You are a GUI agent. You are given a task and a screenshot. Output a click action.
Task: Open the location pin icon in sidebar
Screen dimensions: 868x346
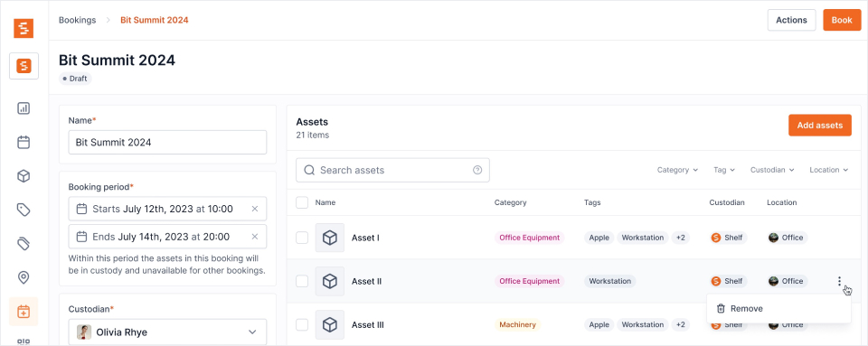[x=24, y=277]
